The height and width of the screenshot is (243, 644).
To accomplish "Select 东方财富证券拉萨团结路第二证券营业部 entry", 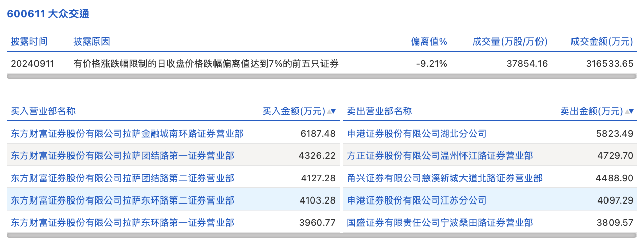I will (x=122, y=178).
